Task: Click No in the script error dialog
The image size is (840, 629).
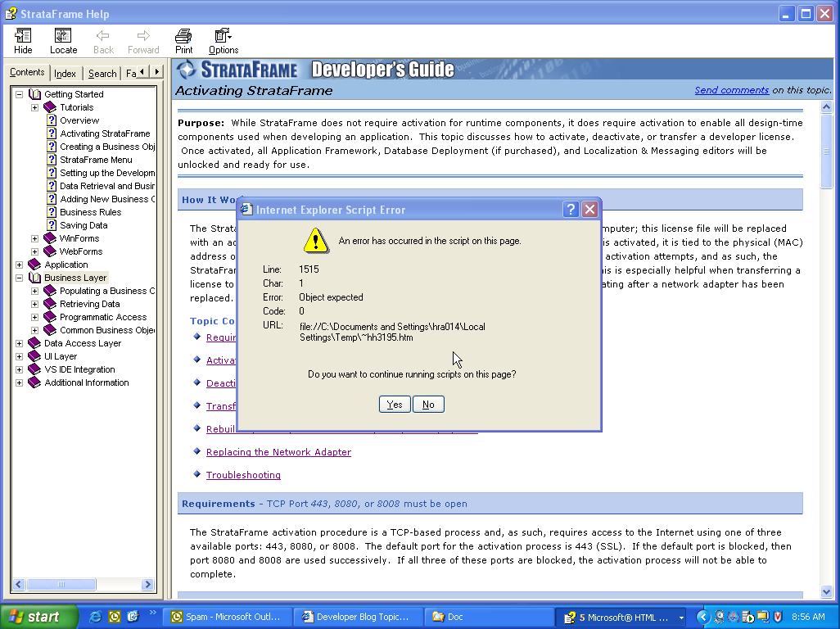Action: pyautogui.click(x=428, y=405)
